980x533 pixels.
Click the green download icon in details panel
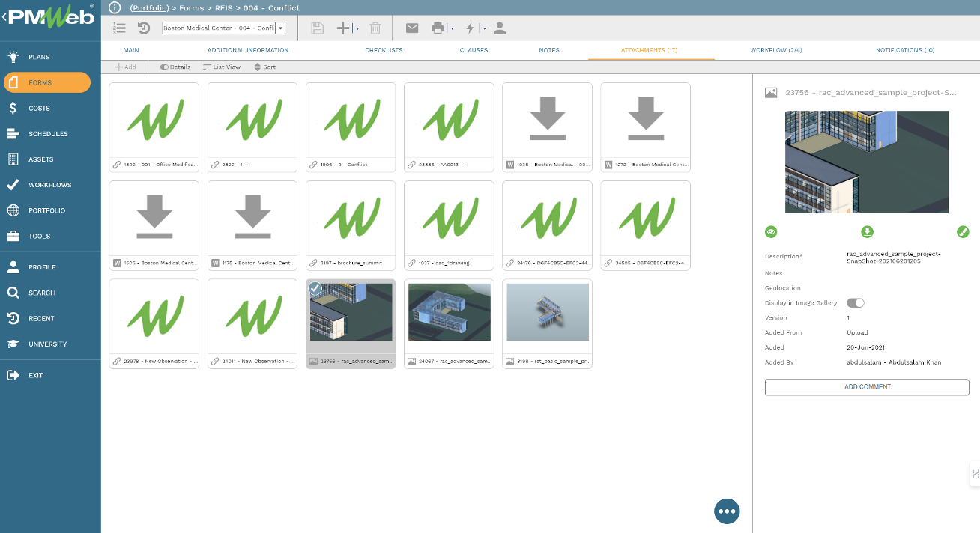(x=868, y=232)
